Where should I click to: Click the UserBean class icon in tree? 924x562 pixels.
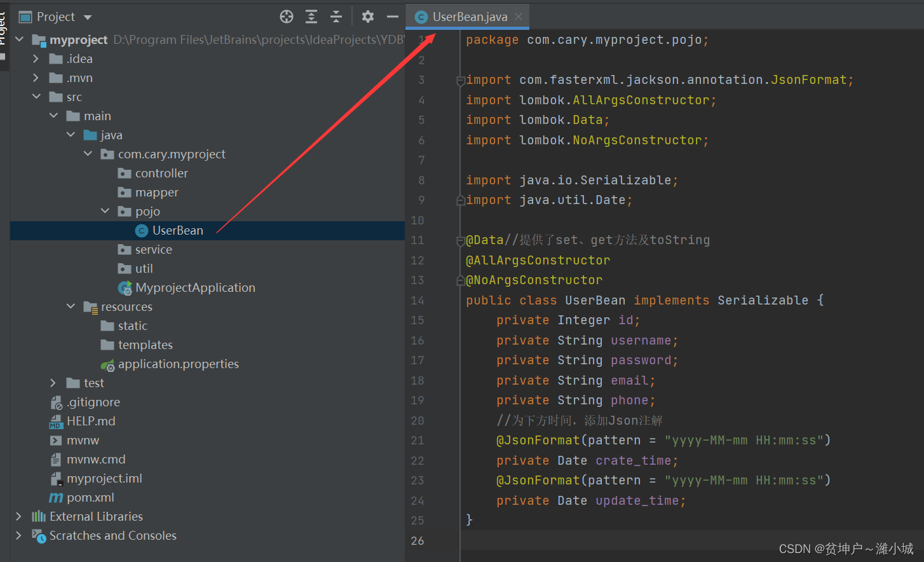pos(142,231)
